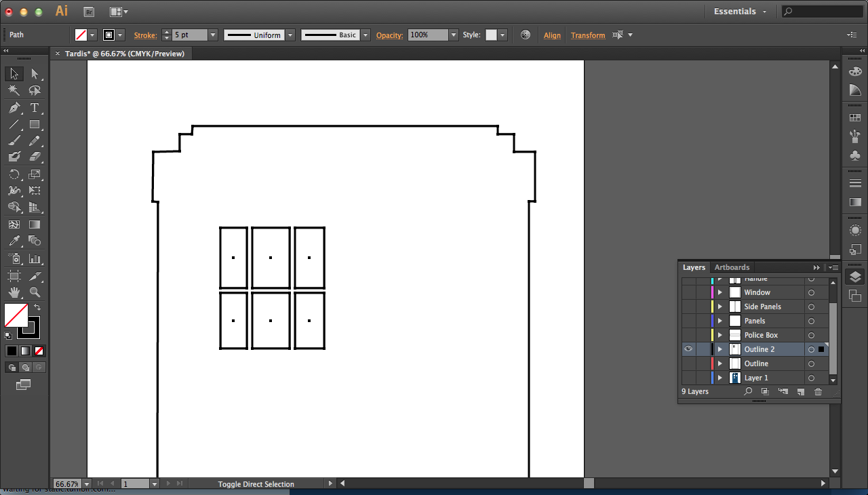Select the Layers tab
This screenshot has height=495, width=868.
tap(694, 267)
